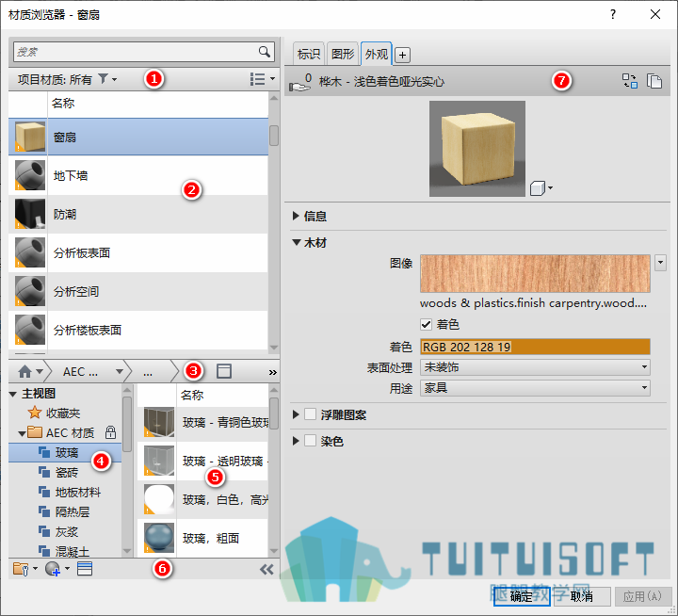Select 玻璃，白色，高光 library material
This screenshot has width=678, height=616.
(203, 499)
